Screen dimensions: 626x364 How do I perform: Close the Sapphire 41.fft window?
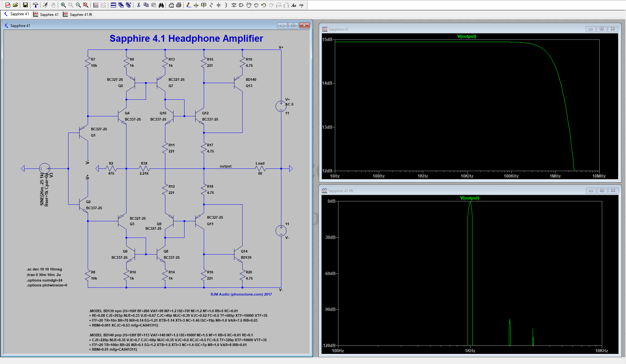(613, 191)
